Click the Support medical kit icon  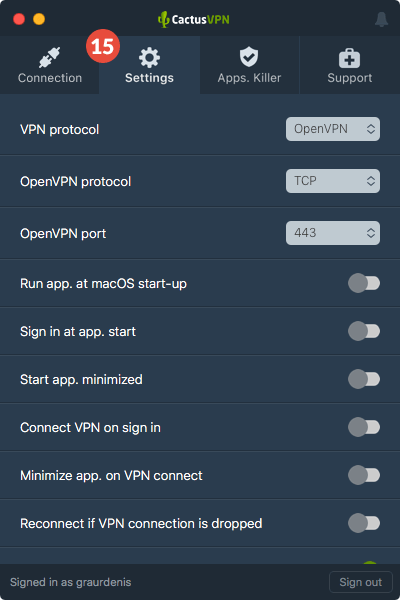[x=349, y=58]
